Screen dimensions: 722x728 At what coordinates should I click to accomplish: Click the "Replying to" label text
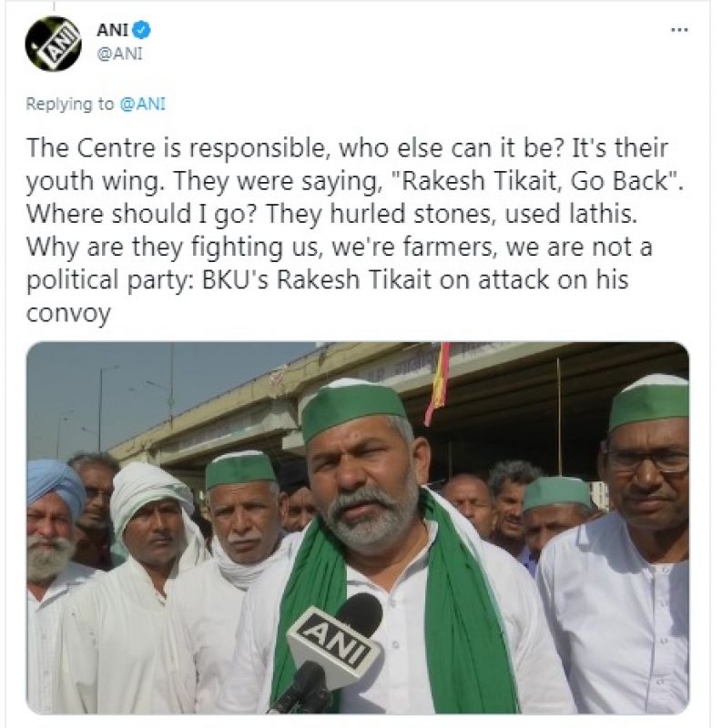tap(70, 104)
